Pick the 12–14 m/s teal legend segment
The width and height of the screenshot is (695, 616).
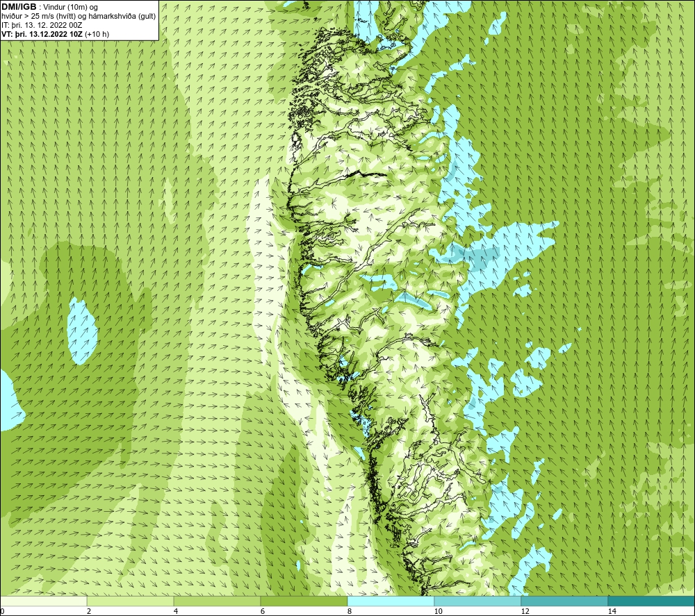(564, 601)
